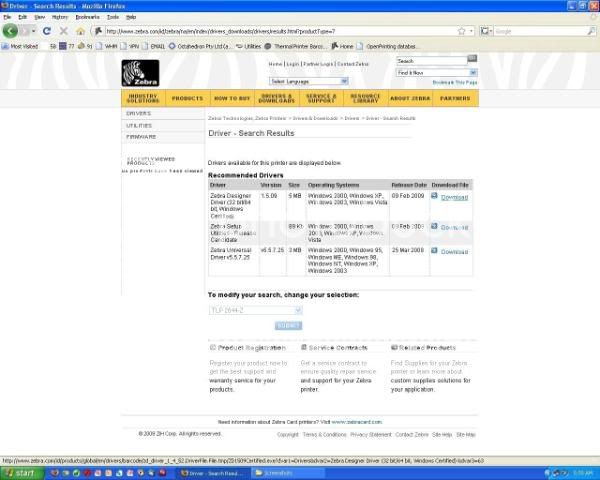Open the Bookmarks menu
Image resolution: width=600 pixels, height=480 pixels.
tap(88, 17)
